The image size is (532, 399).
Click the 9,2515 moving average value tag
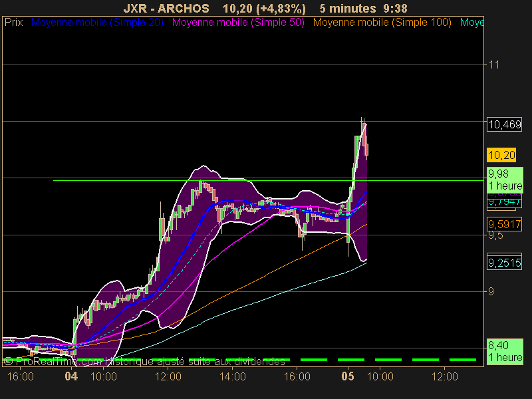504,263
